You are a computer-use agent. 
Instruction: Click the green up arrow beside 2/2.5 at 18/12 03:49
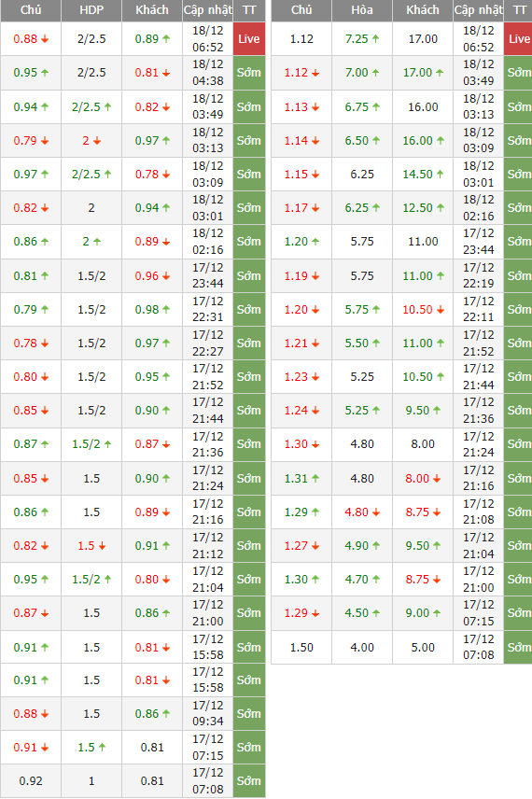[107, 107]
